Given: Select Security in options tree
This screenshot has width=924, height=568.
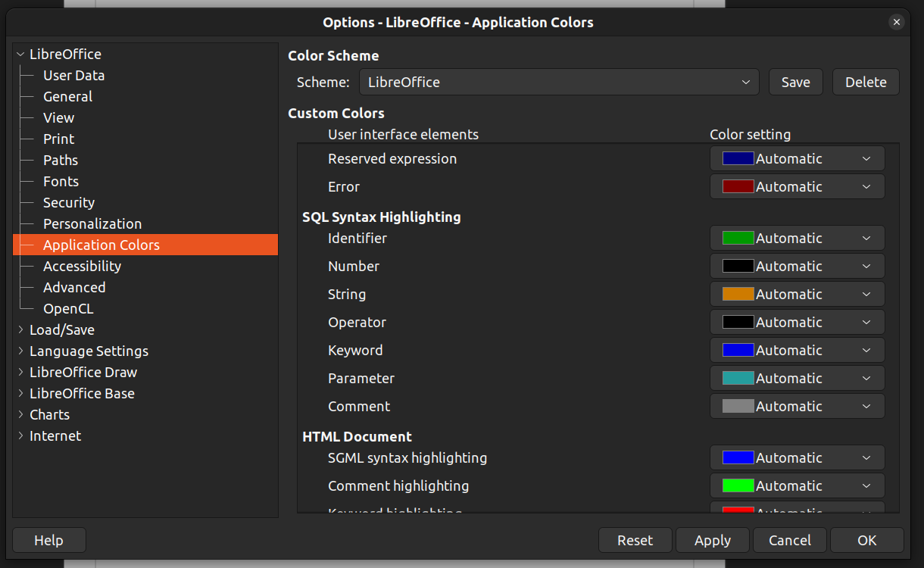Looking at the screenshot, I should pos(69,203).
